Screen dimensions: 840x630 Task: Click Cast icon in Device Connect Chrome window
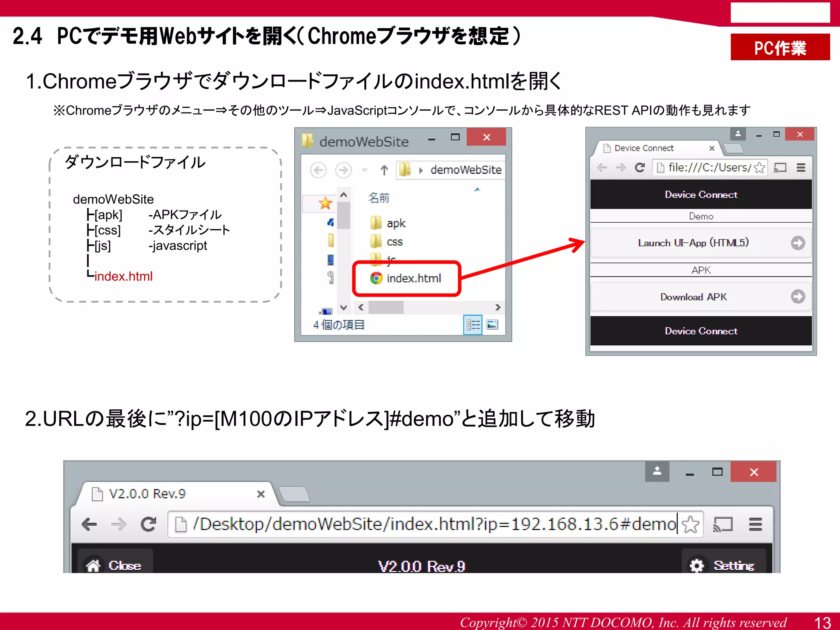[x=780, y=167]
